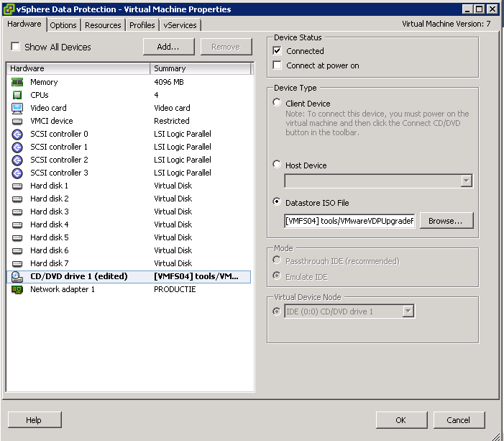The width and height of the screenshot is (504, 441).
Task: Open the Options tab
Action: coord(63,25)
